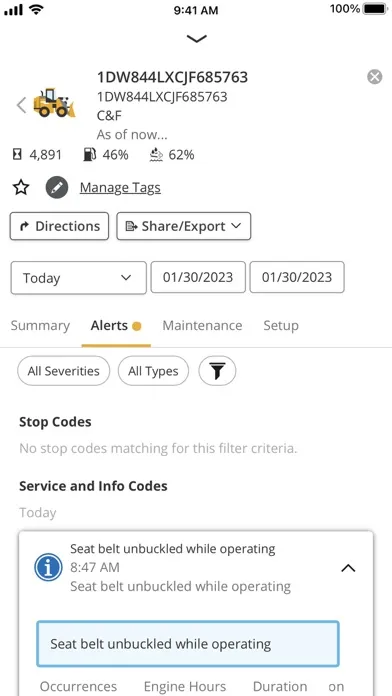Expand the Today date range dropdown
Image resolution: width=392 pixels, height=696 pixels.
[x=79, y=278]
